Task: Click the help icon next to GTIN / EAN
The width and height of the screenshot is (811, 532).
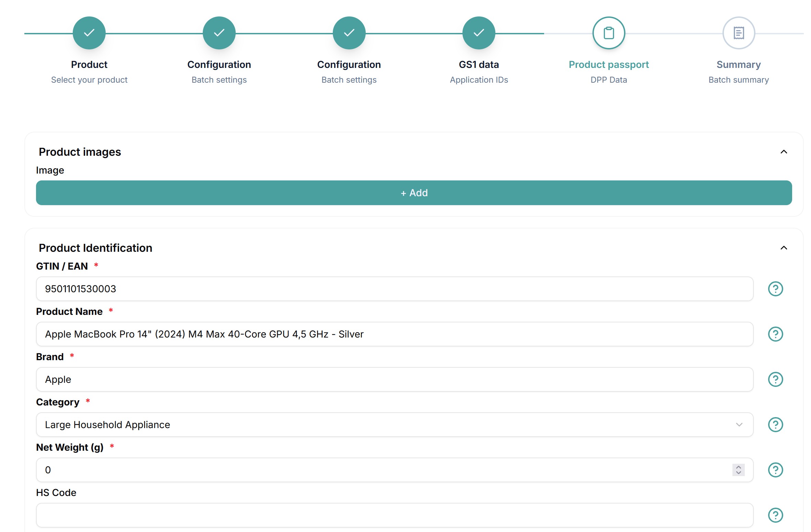Action: [775, 289]
